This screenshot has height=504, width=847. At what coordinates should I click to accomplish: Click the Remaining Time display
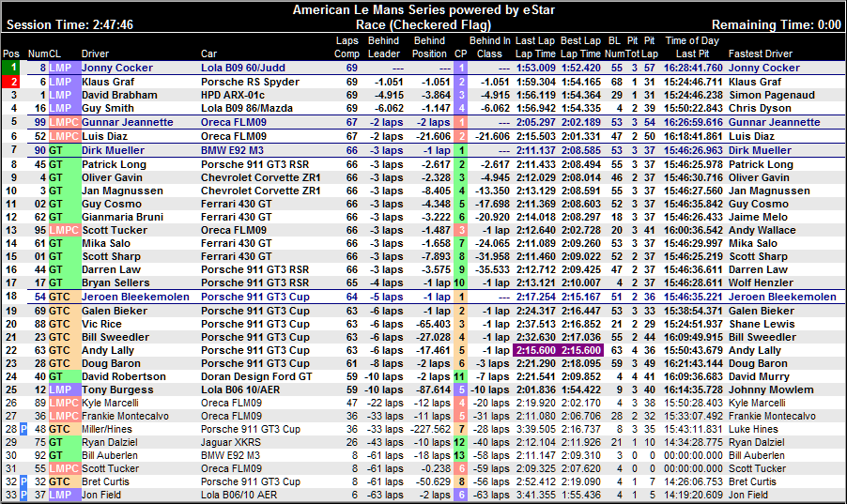776,24
